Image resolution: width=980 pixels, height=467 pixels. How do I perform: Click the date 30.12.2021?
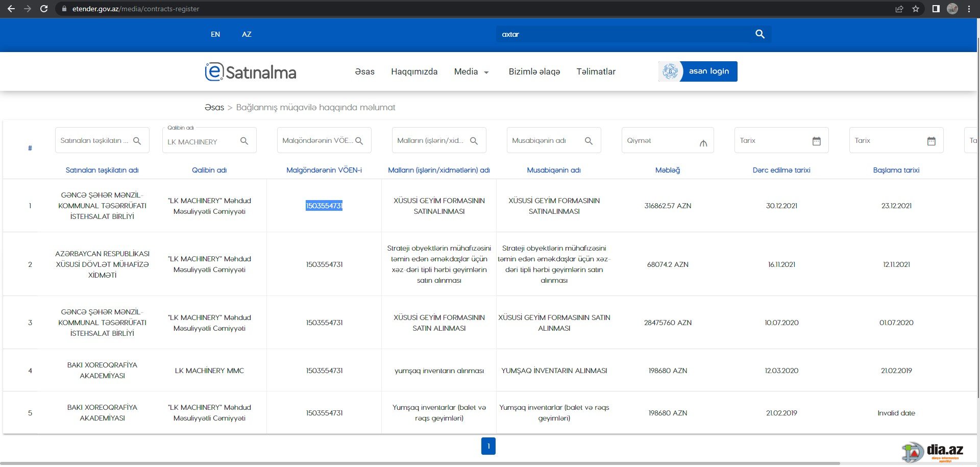[x=781, y=206]
